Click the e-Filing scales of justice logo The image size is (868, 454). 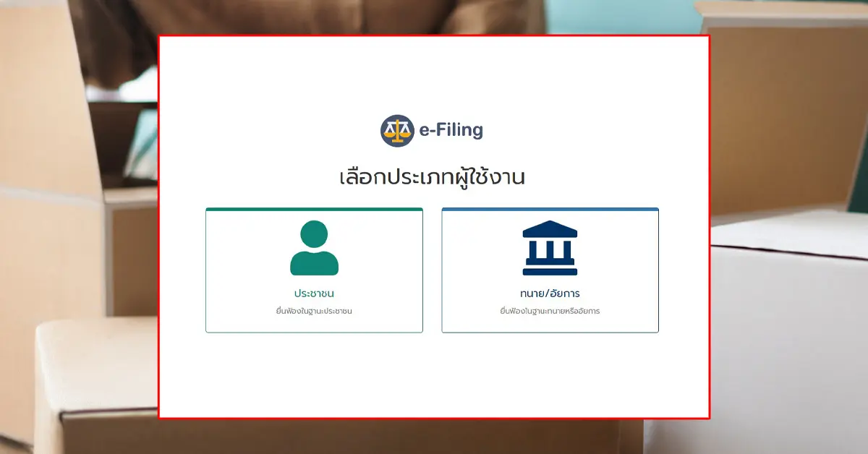pyautogui.click(x=397, y=131)
